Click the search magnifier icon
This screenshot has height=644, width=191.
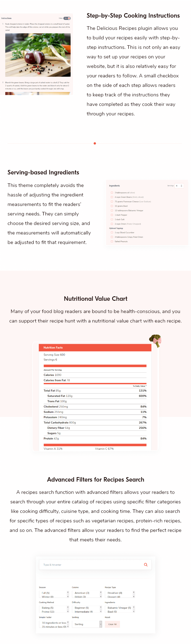[x=146, y=565]
